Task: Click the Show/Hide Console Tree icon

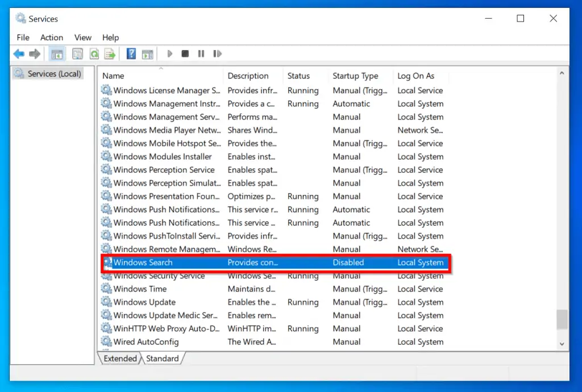Action: 57,54
